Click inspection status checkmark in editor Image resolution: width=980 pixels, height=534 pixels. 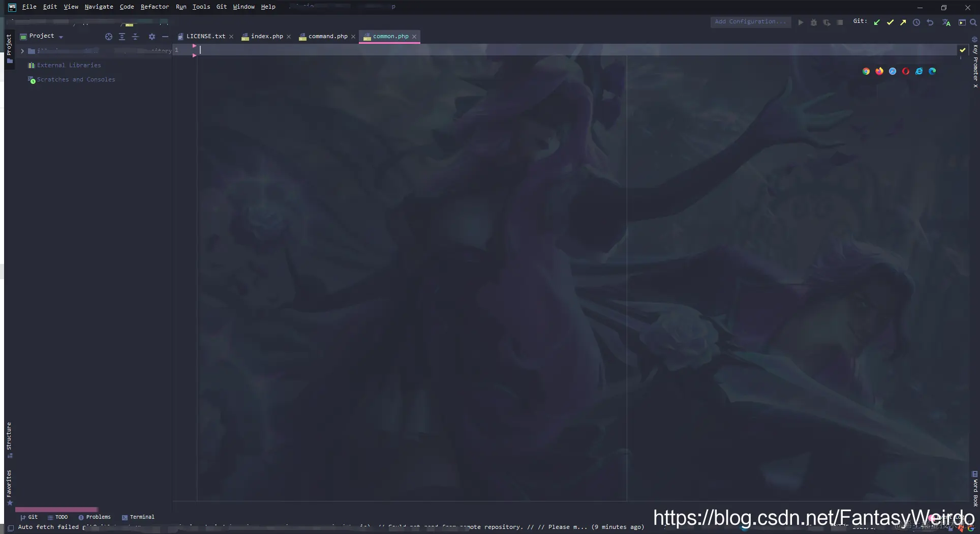962,50
